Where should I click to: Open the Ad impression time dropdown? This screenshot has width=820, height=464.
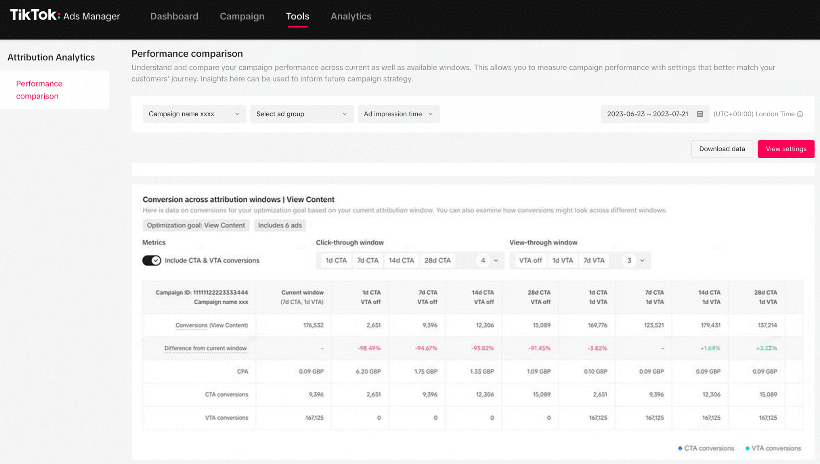pos(398,114)
